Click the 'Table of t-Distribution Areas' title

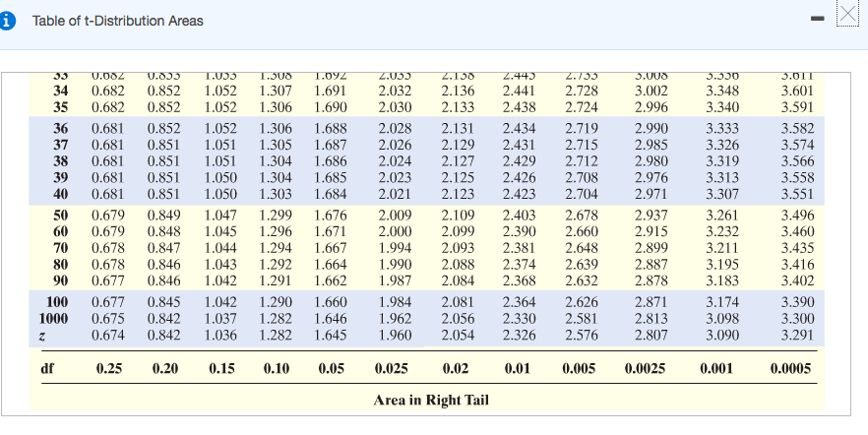click(118, 21)
